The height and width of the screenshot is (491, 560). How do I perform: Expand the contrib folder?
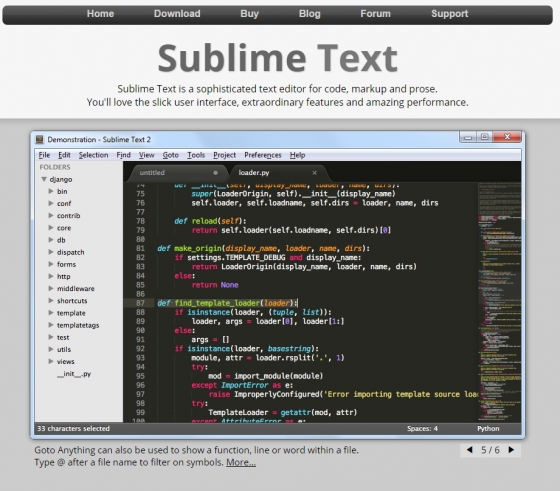pyautogui.click(x=51, y=215)
